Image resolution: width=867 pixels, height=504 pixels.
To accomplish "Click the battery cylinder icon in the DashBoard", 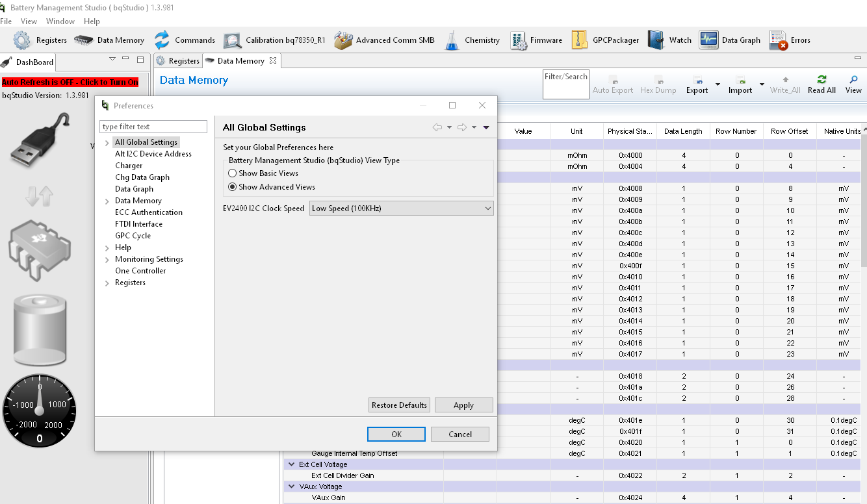I will [40, 331].
